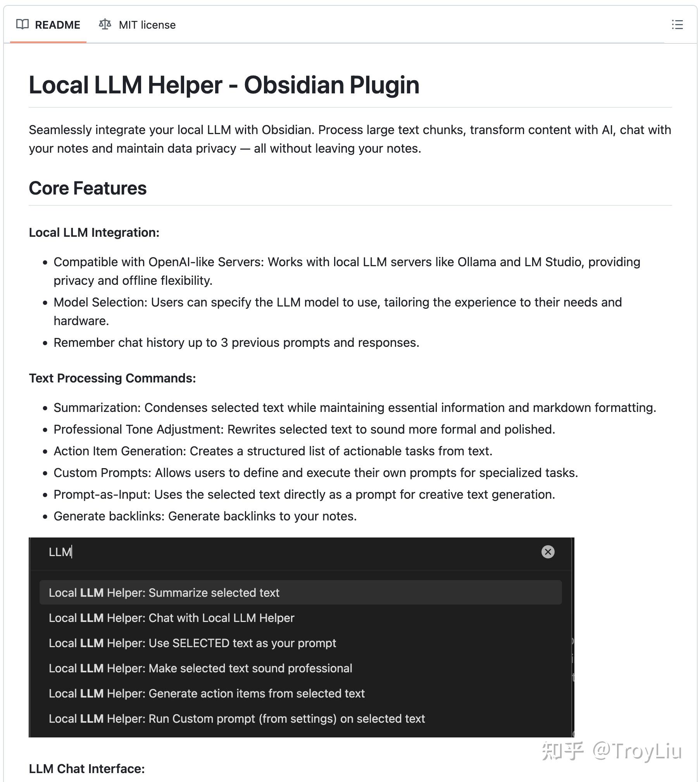Click the Text Processing Commands subheading
The height and width of the screenshot is (782, 700).
point(112,378)
